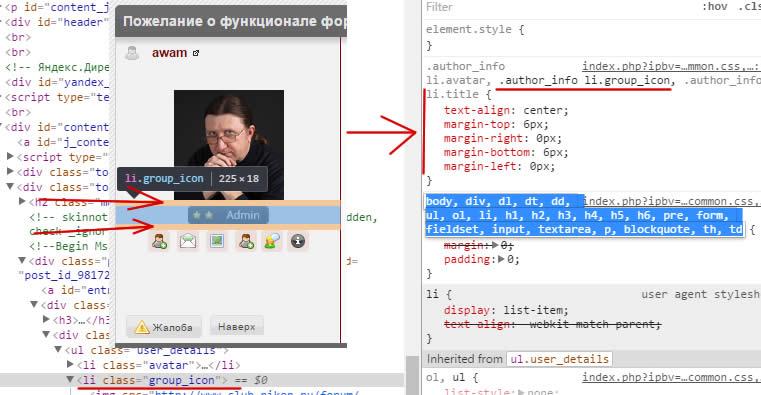Image resolution: width=761 pixels, height=395 pixels.
Task: Click the envelope message icon
Action: click(x=188, y=241)
